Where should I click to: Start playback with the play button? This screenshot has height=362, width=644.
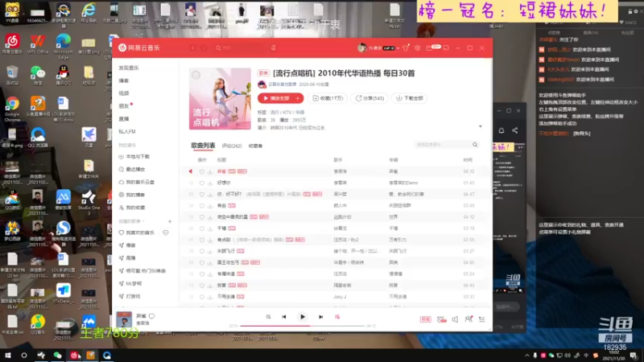[x=303, y=317]
